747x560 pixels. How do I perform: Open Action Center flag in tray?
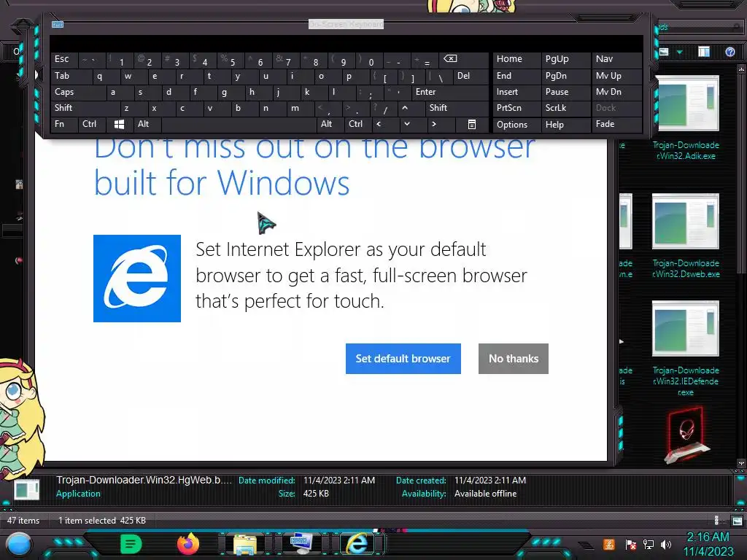pos(631,544)
